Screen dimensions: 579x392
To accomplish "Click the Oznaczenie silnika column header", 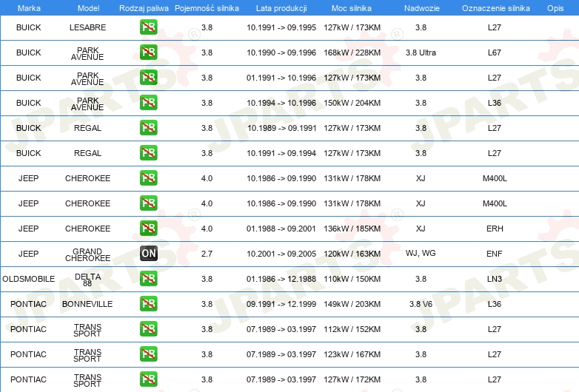I will pos(495,8).
